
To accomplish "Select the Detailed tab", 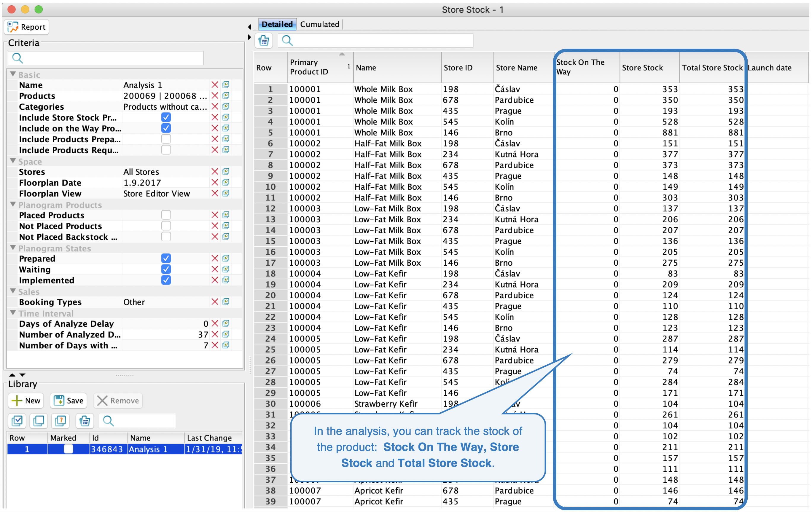I will point(277,24).
